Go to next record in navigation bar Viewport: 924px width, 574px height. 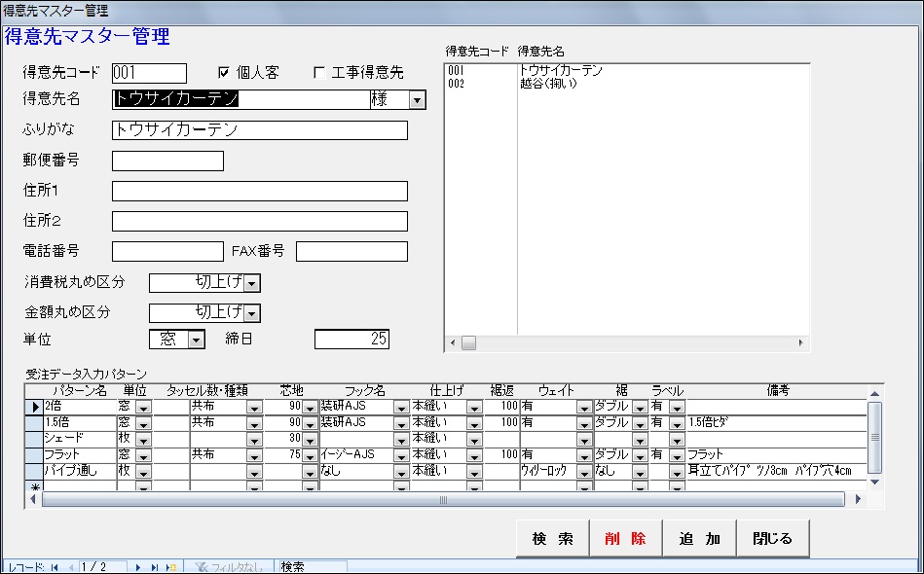139,566
